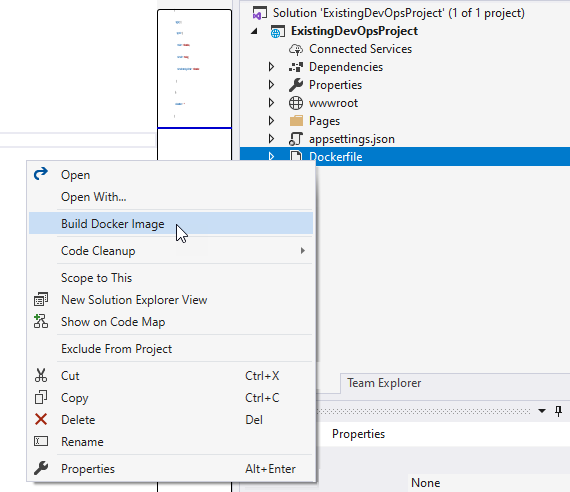Select the ExistingDevOpsProject project node

(354, 31)
